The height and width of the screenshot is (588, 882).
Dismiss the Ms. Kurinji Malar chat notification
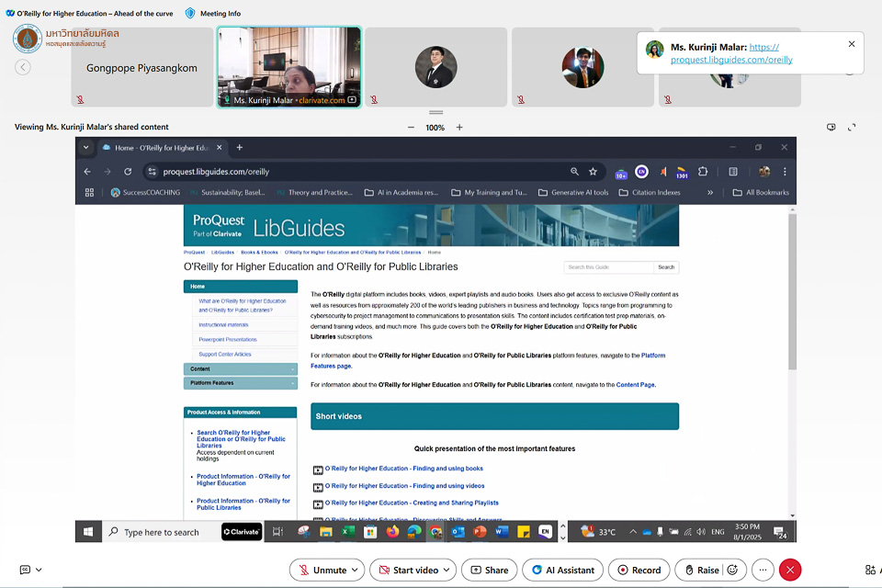(x=852, y=44)
